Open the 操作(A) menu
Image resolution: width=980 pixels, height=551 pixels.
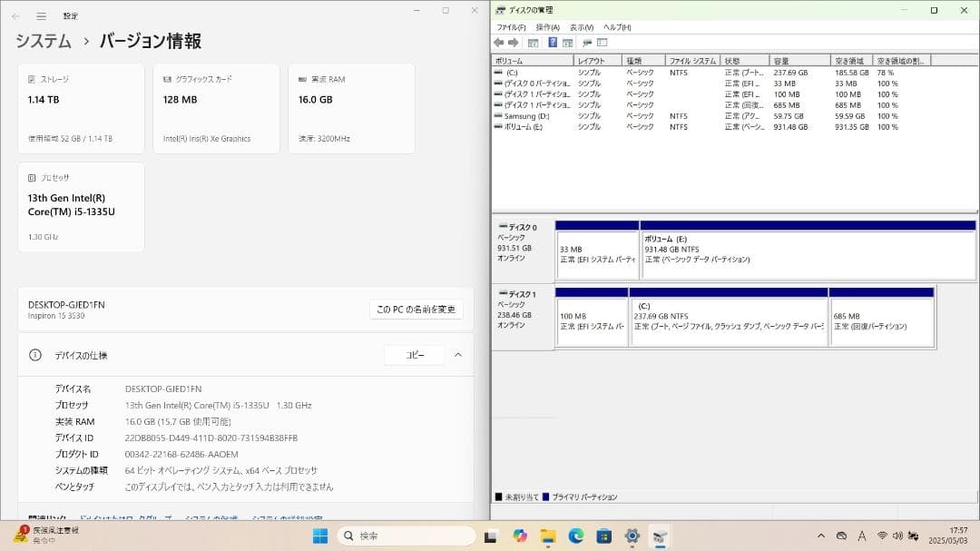pyautogui.click(x=550, y=27)
